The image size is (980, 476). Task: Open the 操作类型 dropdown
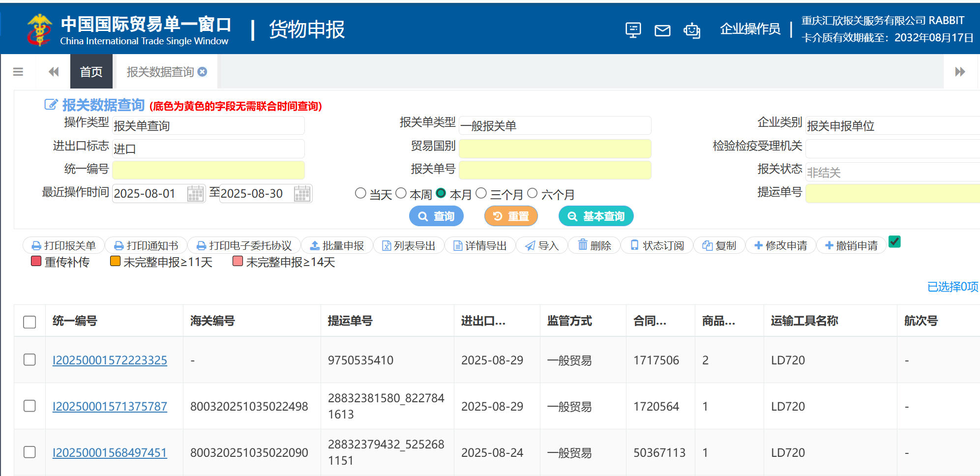[208, 126]
